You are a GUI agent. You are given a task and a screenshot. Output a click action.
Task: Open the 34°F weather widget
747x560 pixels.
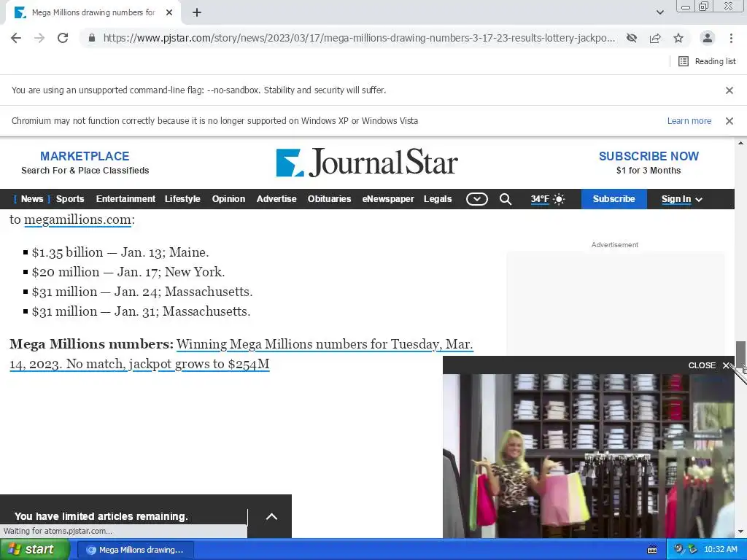[x=548, y=199]
